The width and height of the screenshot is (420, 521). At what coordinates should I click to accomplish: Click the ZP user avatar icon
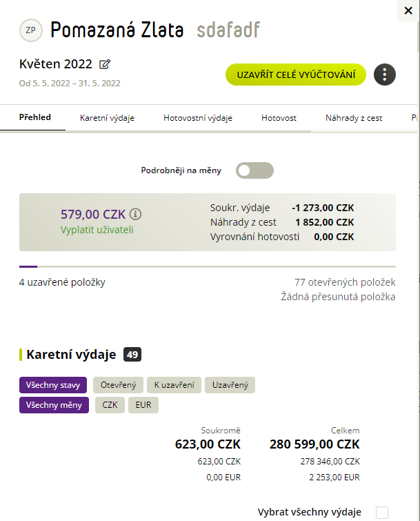coord(31,30)
